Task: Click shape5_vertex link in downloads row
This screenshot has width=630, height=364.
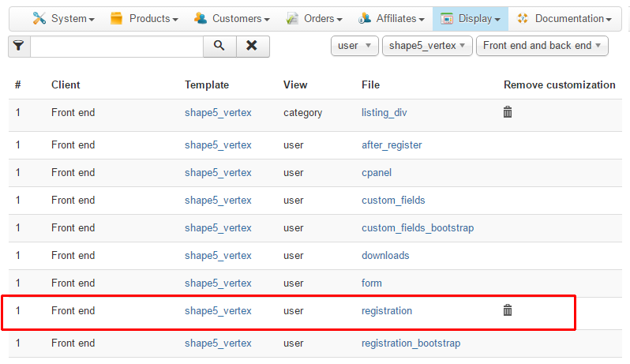Action: pos(218,256)
